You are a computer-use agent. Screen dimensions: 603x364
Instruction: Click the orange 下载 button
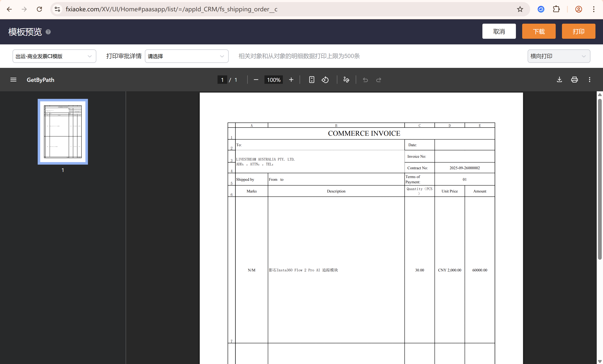(x=539, y=31)
